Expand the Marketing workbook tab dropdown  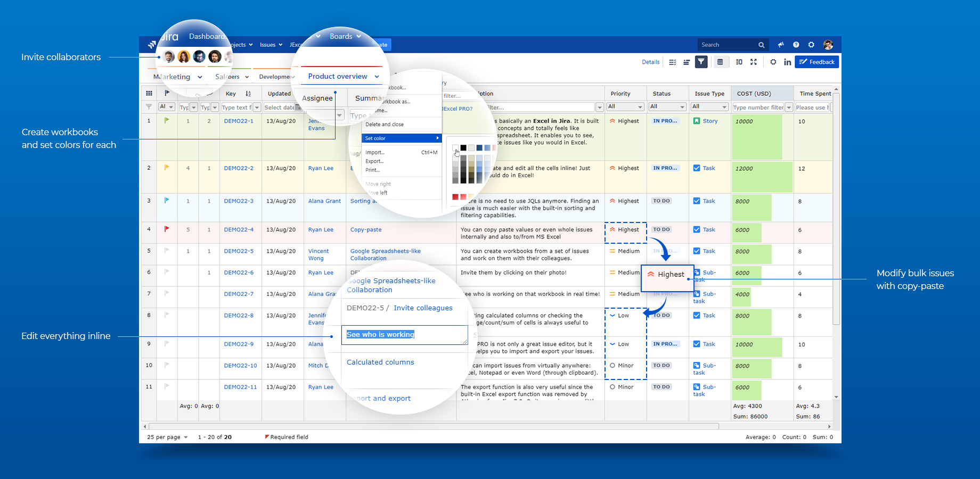[200, 77]
